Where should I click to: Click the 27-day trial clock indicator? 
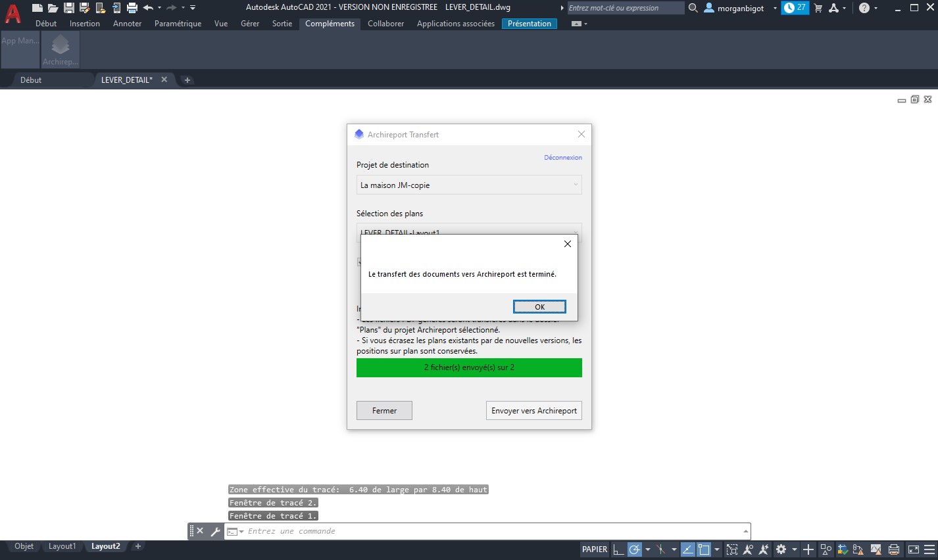coord(795,8)
